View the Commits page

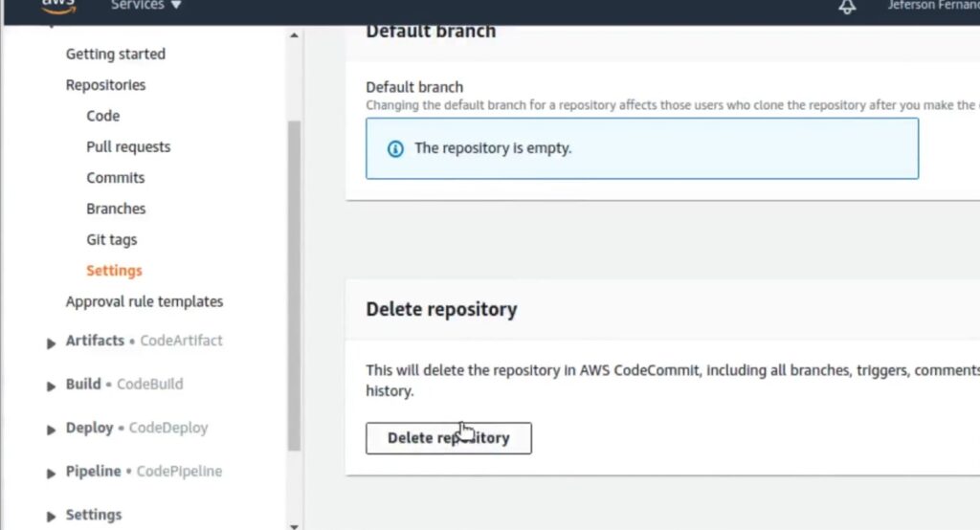point(116,178)
